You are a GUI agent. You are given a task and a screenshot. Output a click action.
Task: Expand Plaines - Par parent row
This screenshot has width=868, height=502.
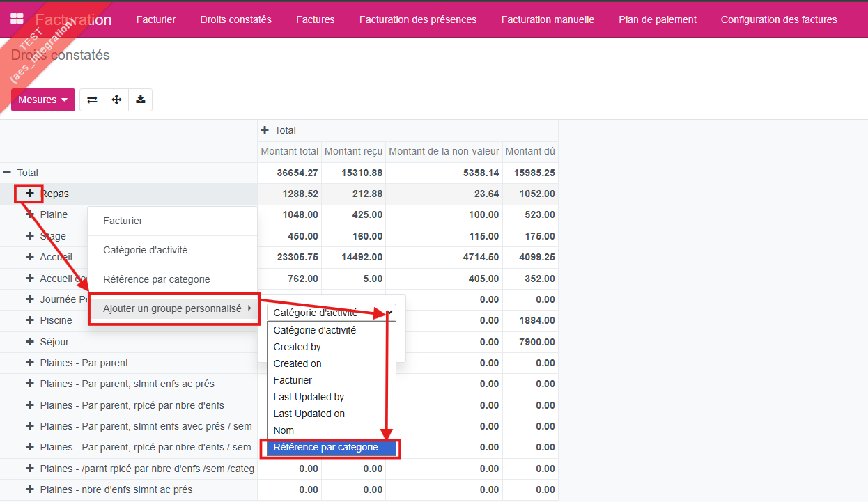(30, 363)
